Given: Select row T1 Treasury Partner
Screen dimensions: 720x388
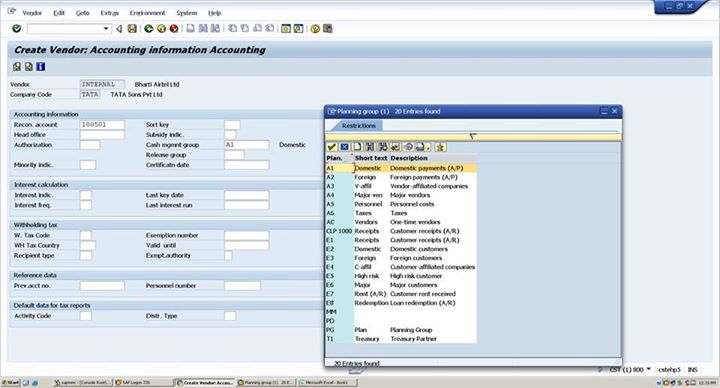Looking at the screenshot, I should pyautogui.click(x=401, y=339).
